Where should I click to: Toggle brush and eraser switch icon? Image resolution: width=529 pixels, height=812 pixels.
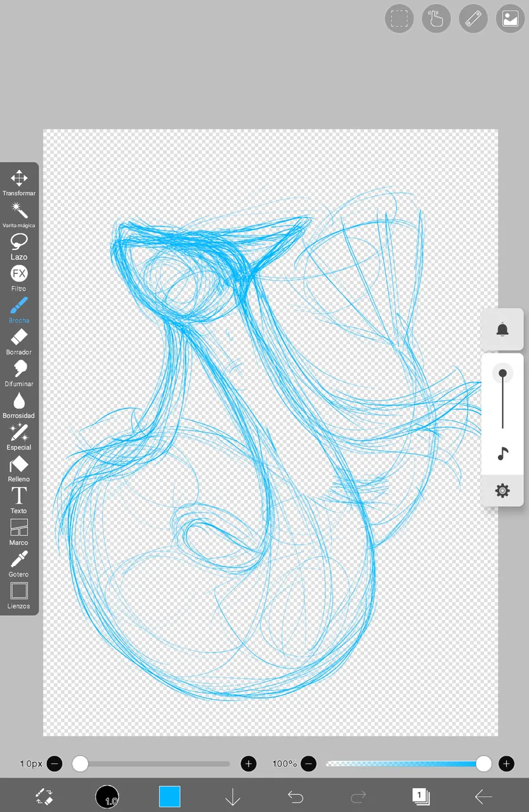44,796
